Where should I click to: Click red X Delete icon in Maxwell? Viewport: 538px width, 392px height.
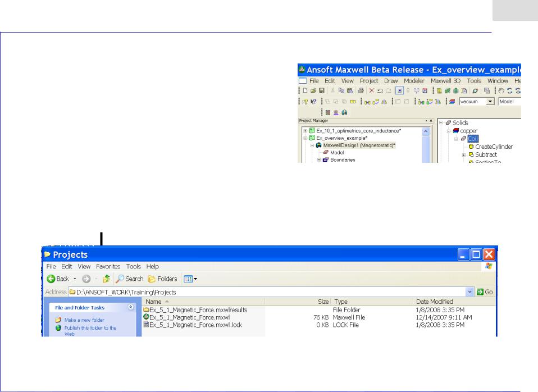pos(372,90)
